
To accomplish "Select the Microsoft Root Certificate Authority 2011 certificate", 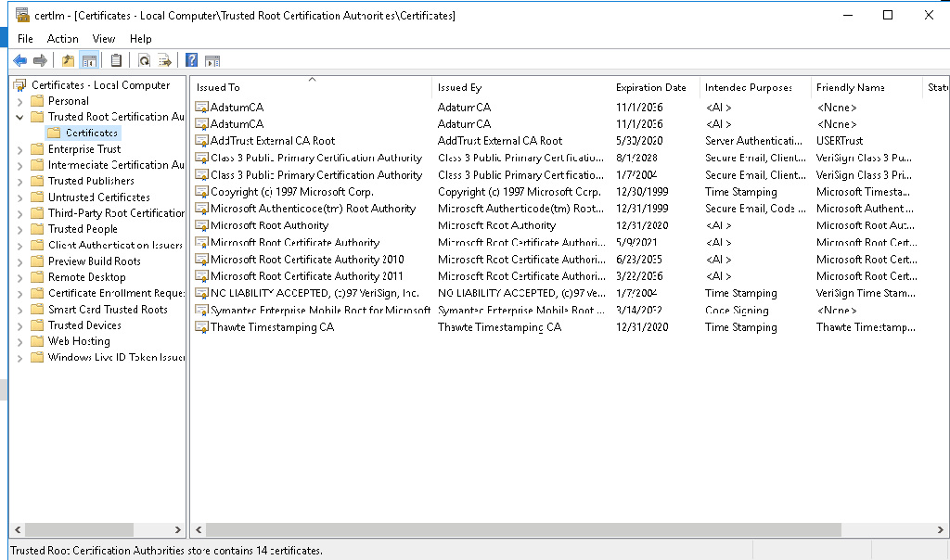I will 306,276.
